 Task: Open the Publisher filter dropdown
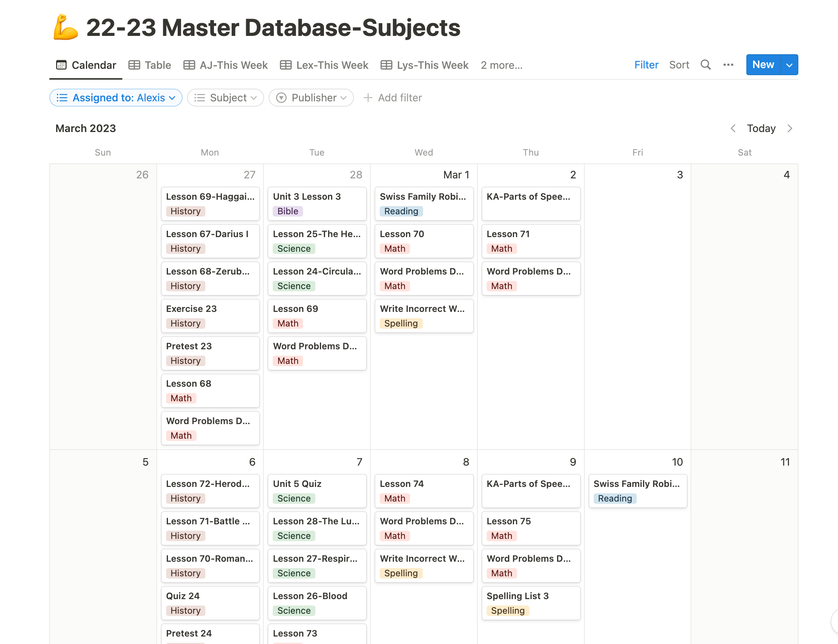pyautogui.click(x=311, y=98)
